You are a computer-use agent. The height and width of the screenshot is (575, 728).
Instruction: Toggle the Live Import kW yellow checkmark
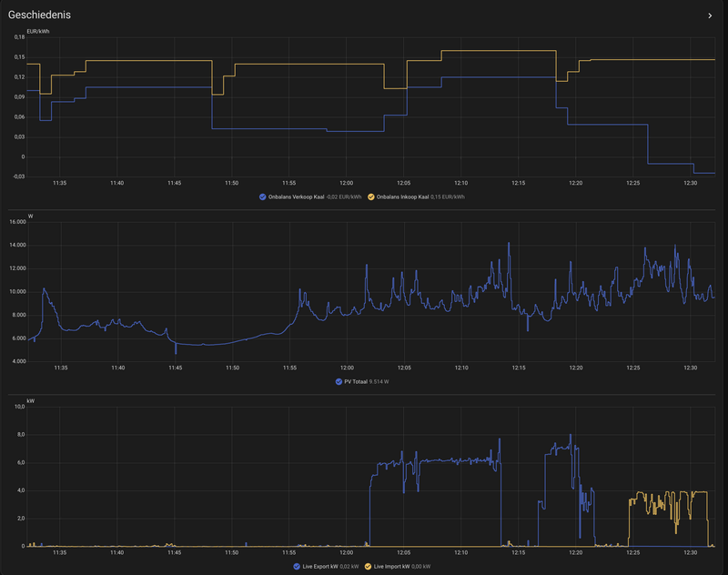click(369, 566)
